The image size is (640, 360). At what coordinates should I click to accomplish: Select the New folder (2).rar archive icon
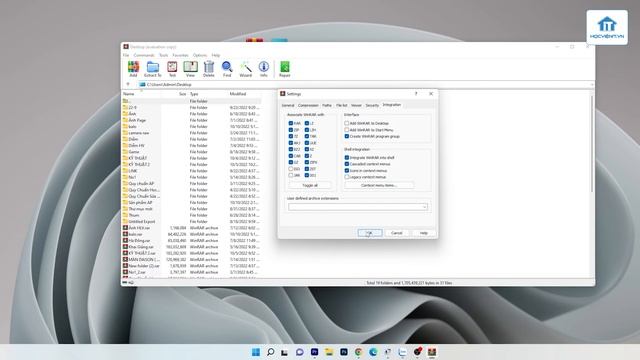tap(125, 266)
